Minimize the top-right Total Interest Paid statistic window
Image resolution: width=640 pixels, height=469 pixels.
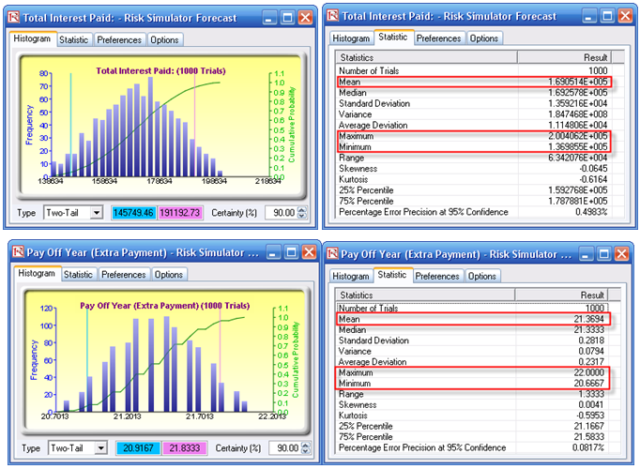[588, 16]
